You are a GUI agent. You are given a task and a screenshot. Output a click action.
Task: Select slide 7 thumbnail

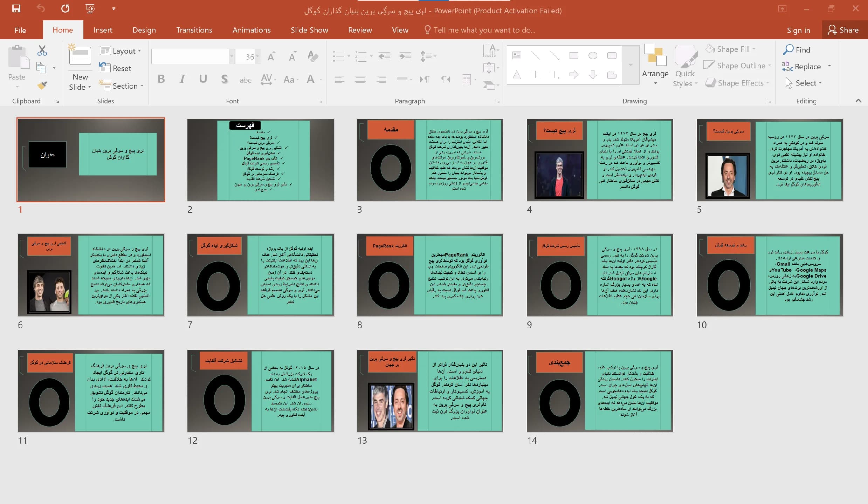(260, 275)
